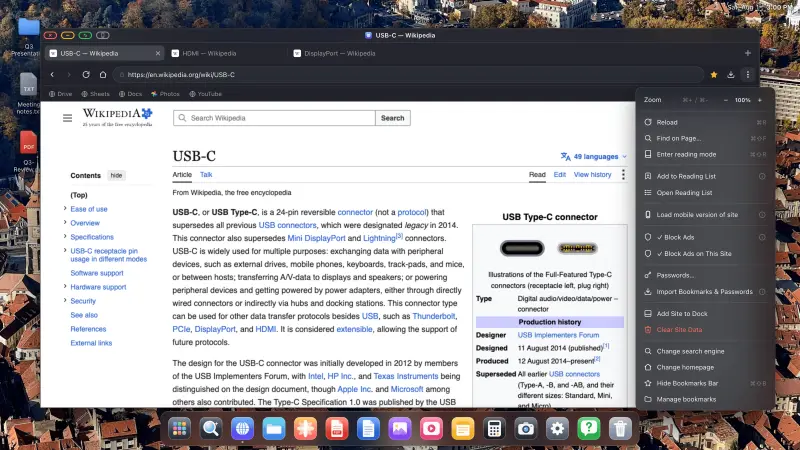Open the calculator in the dock
The image size is (800, 450).
[x=494, y=429]
